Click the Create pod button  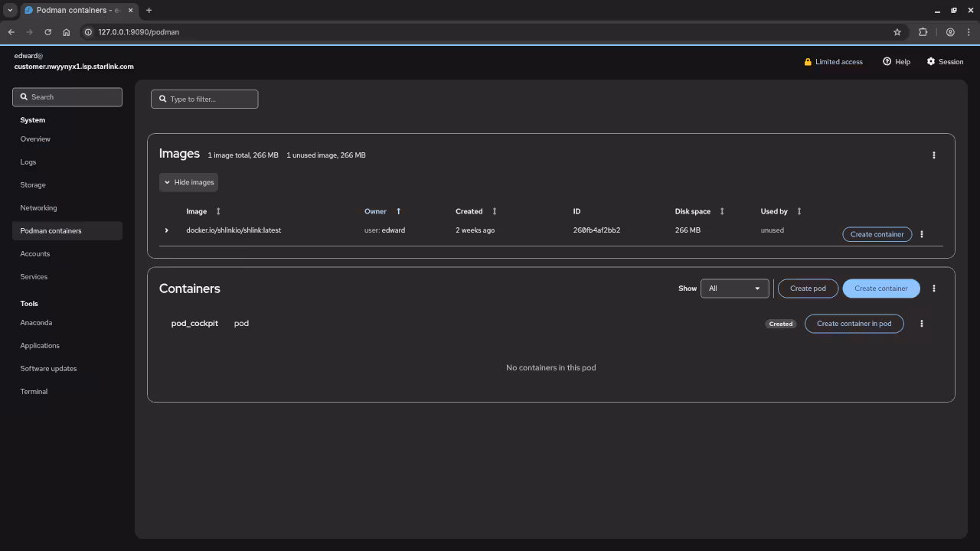pyautogui.click(x=808, y=288)
